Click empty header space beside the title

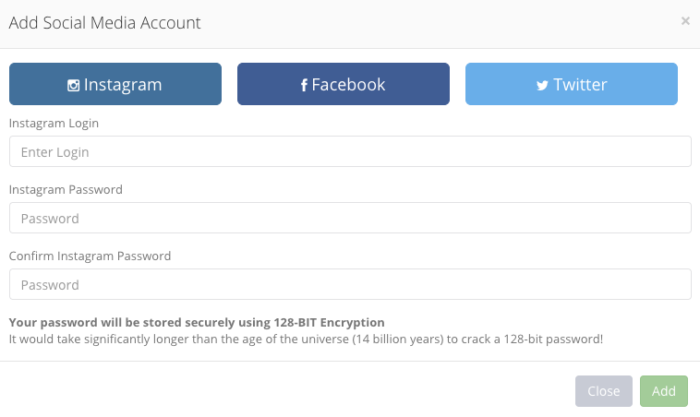point(438,23)
